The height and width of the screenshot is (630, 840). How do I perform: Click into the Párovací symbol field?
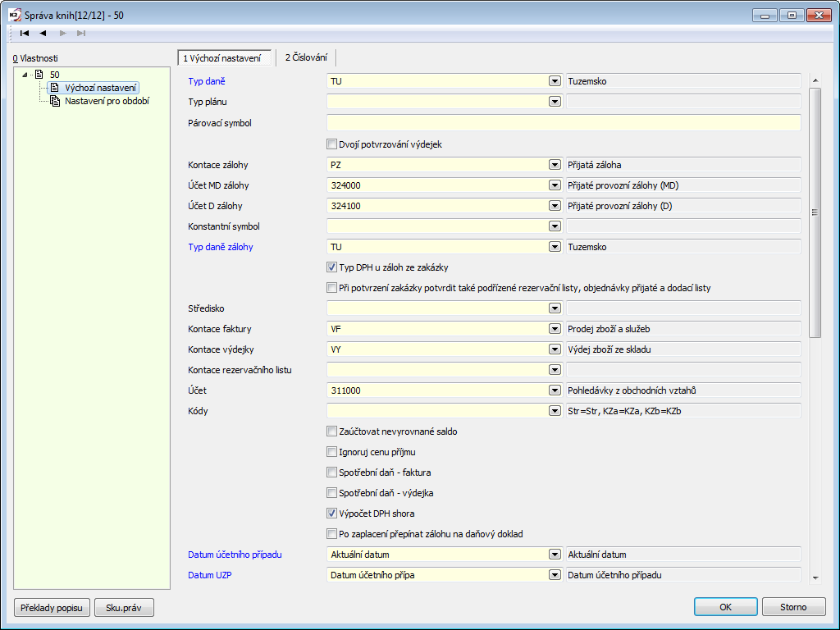click(x=563, y=123)
